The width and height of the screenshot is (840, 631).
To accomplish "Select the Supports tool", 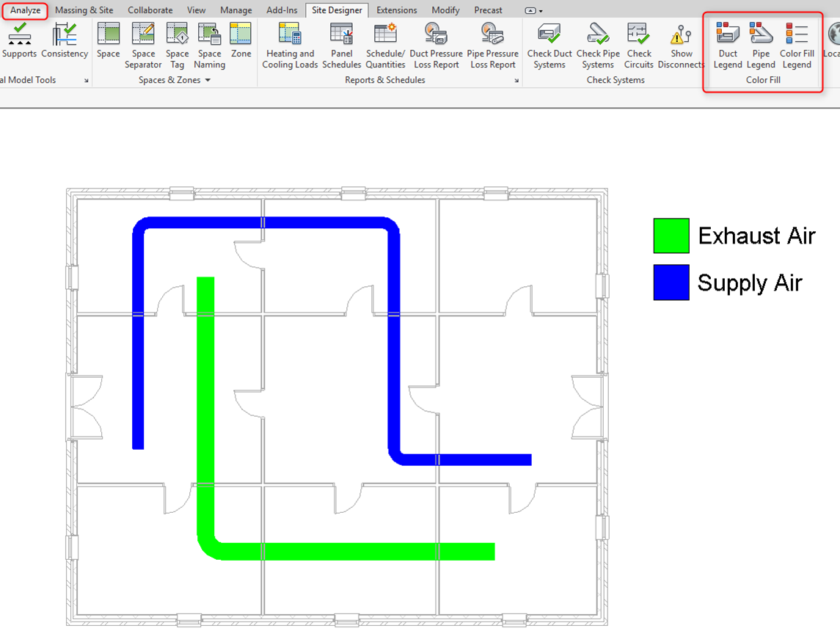I will click(20, 44).
